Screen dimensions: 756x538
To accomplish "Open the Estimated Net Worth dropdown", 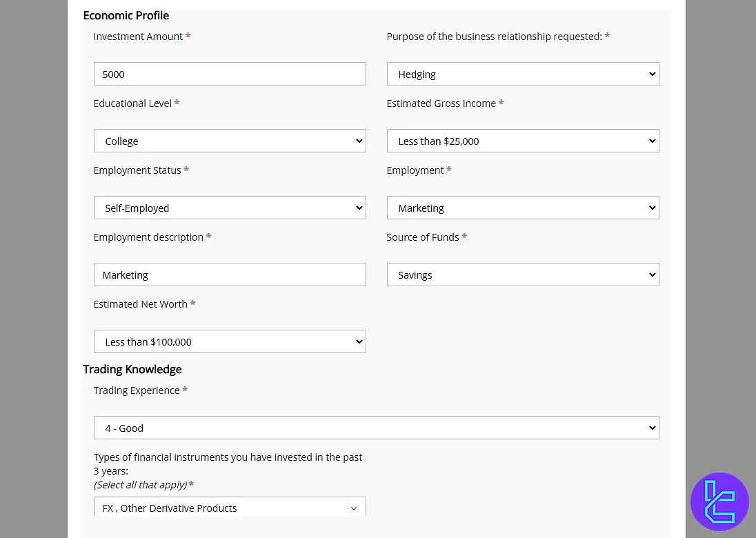I will (x=230, y=341).
